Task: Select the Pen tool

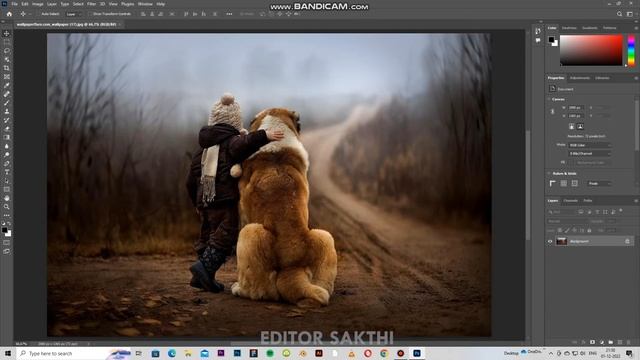Action: coord(7,163)
